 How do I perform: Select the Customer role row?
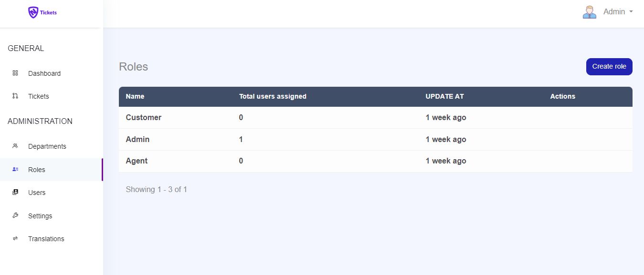click(144, 117)
